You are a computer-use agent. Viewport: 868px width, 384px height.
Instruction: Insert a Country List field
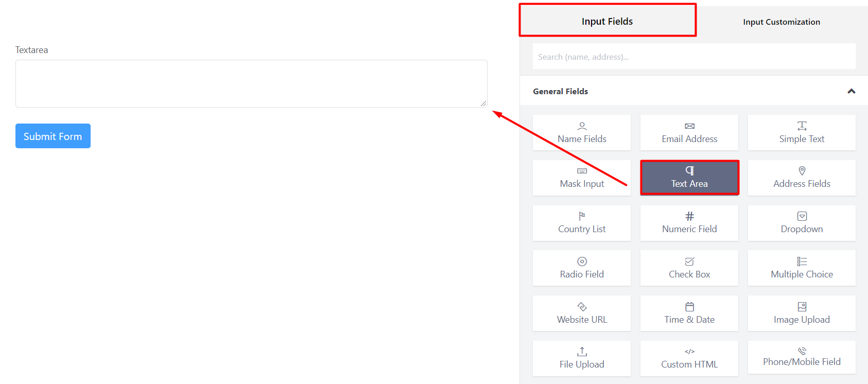point(581,222)
